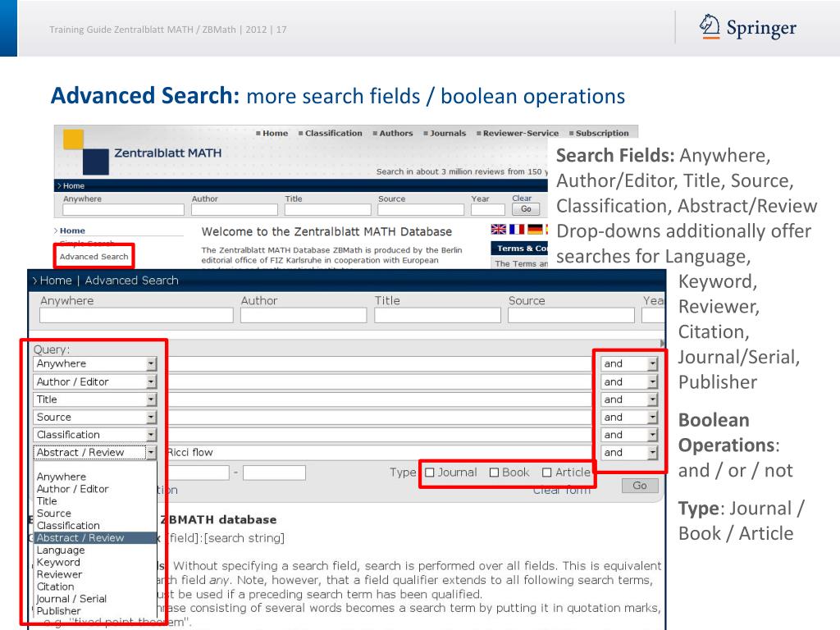Click the French flag language icon

(517, 230)
